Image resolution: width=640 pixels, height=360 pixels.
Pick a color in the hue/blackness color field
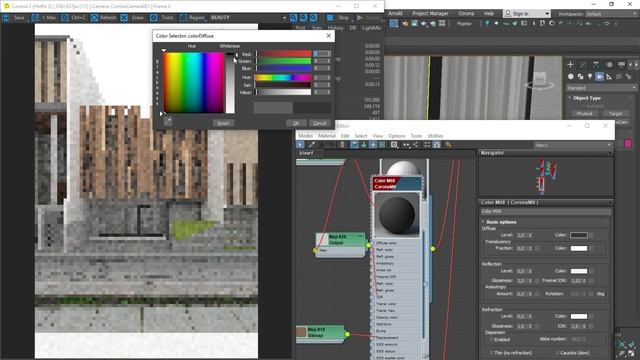pyautogui.click(x=193, y=83)
